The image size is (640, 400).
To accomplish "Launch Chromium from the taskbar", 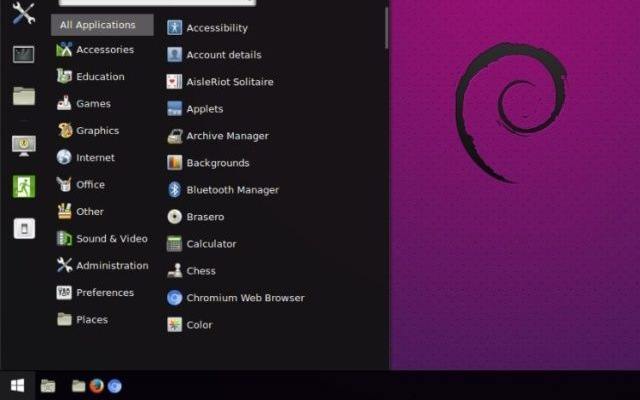I will (115, 386).
